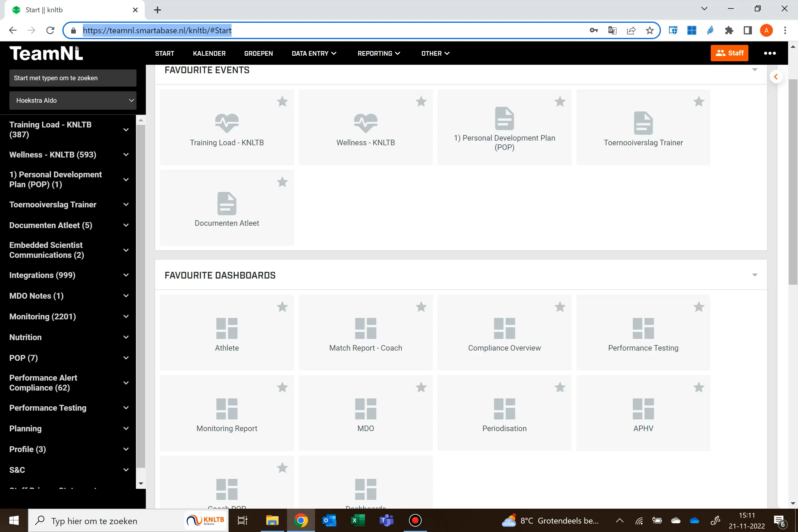Open the GROEPEN menu item

point(258,53)
